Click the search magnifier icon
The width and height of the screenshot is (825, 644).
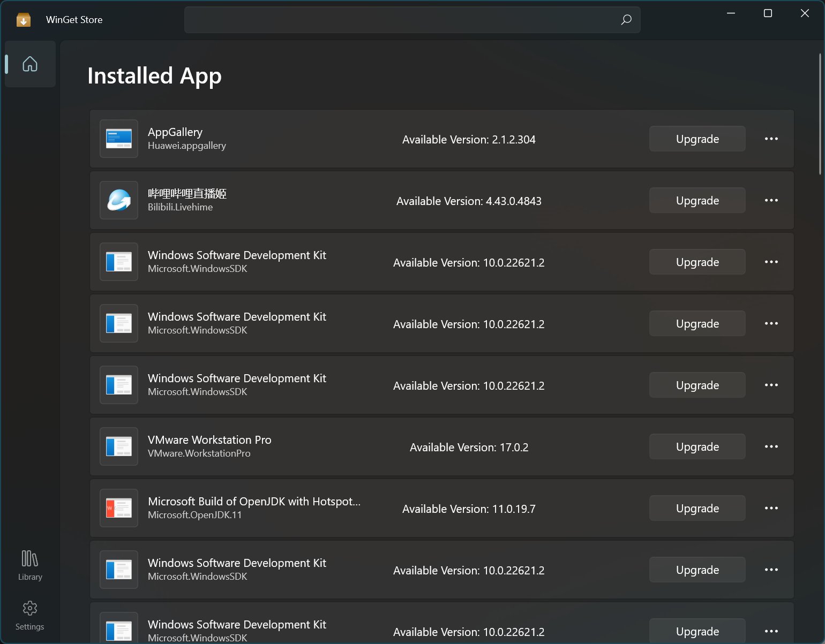626,20
